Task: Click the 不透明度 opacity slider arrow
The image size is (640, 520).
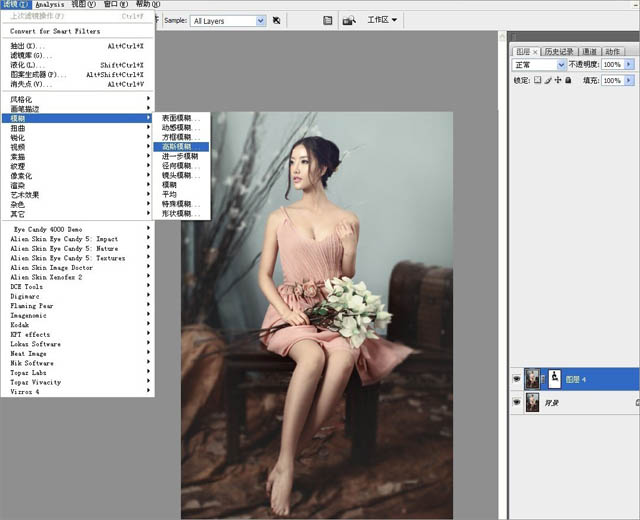Action: tap(630, 64)
